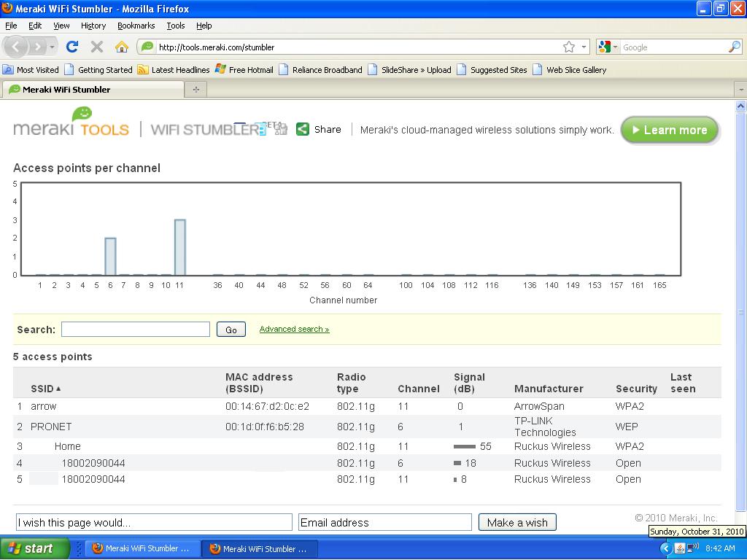Sort by MAC address (BSSID) header
The height and width of the screenshot is (560, 747).
click(259, 383)
